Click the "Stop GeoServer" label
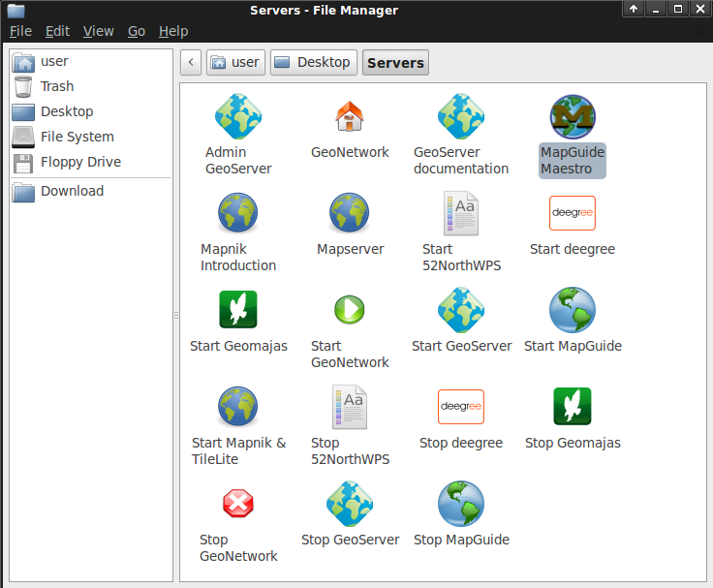This screenshot has height=588, width=713. [x=350, y=540]
